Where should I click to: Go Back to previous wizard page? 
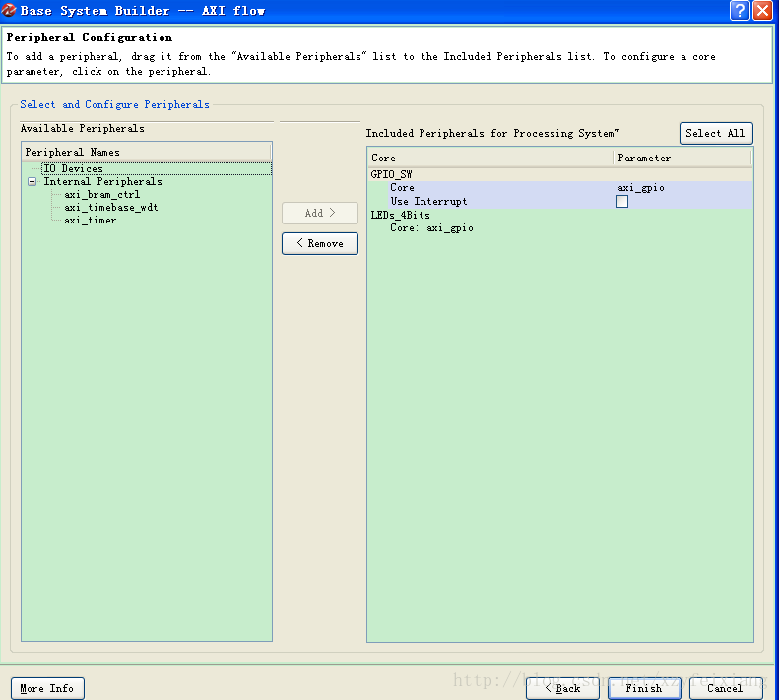(562, 688)
